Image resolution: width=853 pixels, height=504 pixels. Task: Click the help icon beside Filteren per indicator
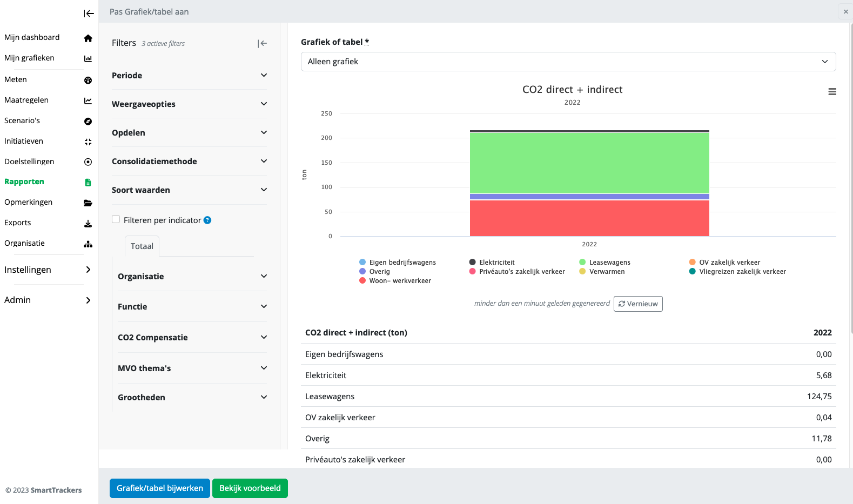click(x=207, y=220)
